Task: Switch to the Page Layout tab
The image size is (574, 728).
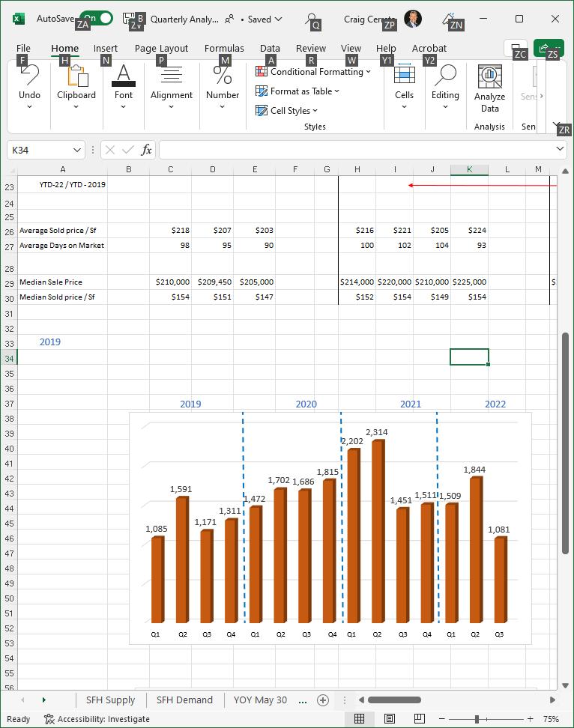Action: (161, 48)
